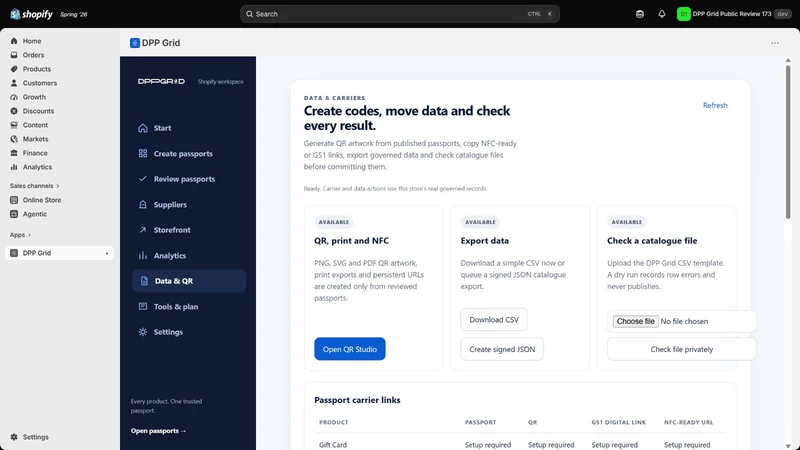Expand the Sales channels section
Screen dimensions: 800x450
[x=34, y=186]
